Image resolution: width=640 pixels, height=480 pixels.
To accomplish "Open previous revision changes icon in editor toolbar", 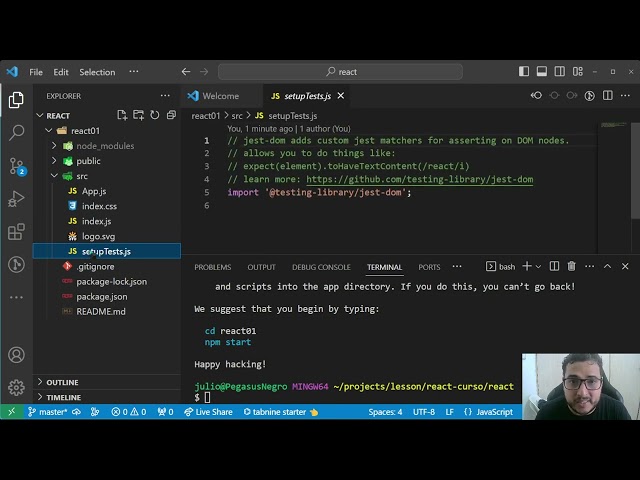I will 536,96.
